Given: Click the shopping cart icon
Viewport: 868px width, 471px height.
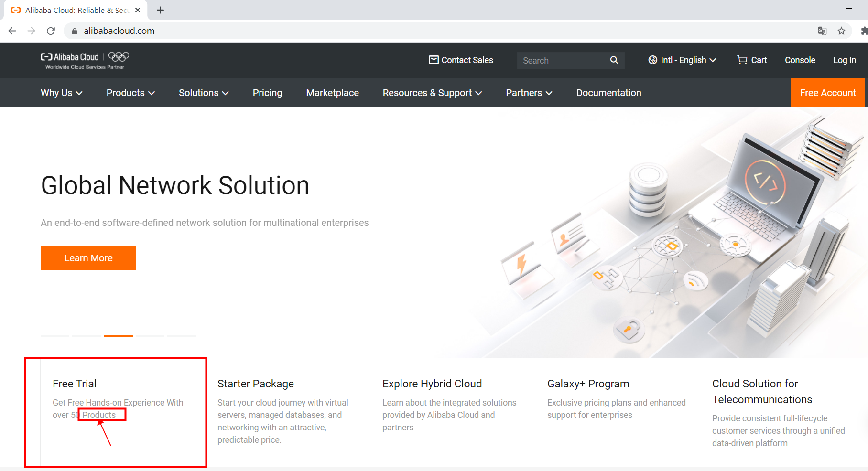Looking at the screenshot, I should pyautogui.click(x=742, y=60).
